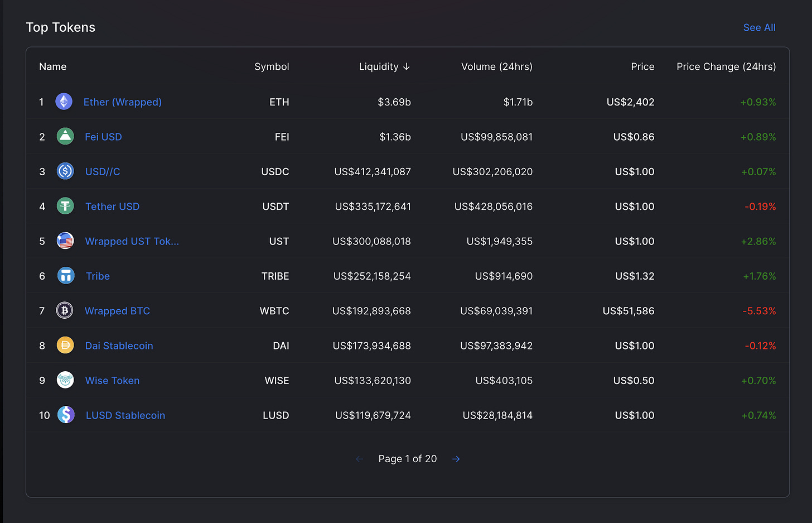Open the USD//C token page

(103, 171)
